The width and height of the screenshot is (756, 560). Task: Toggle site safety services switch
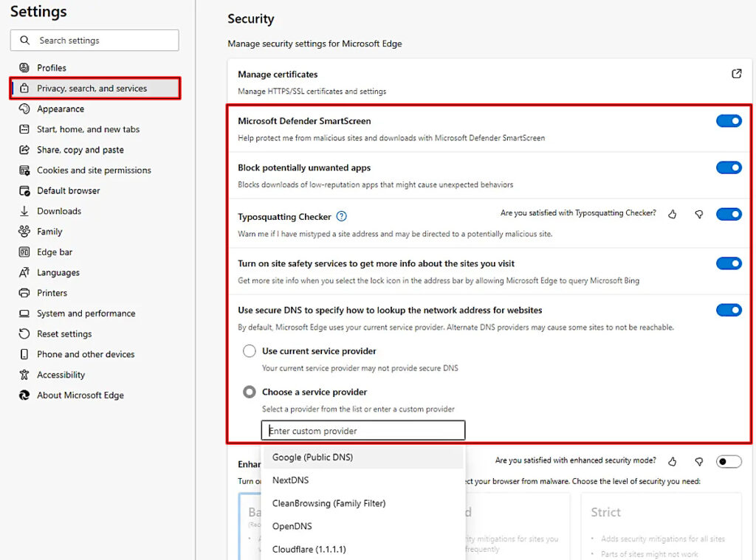(729, 263)
